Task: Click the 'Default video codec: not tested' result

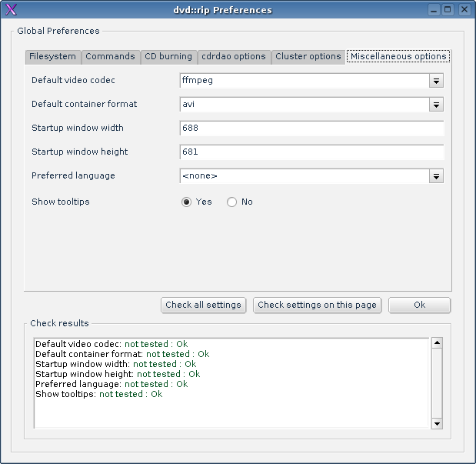Action: point(112,344)
